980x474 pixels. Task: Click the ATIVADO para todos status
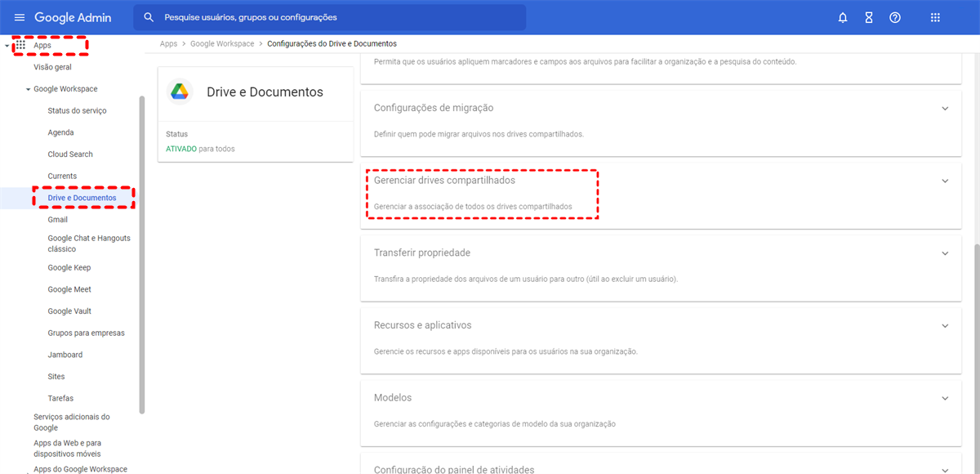200,149
